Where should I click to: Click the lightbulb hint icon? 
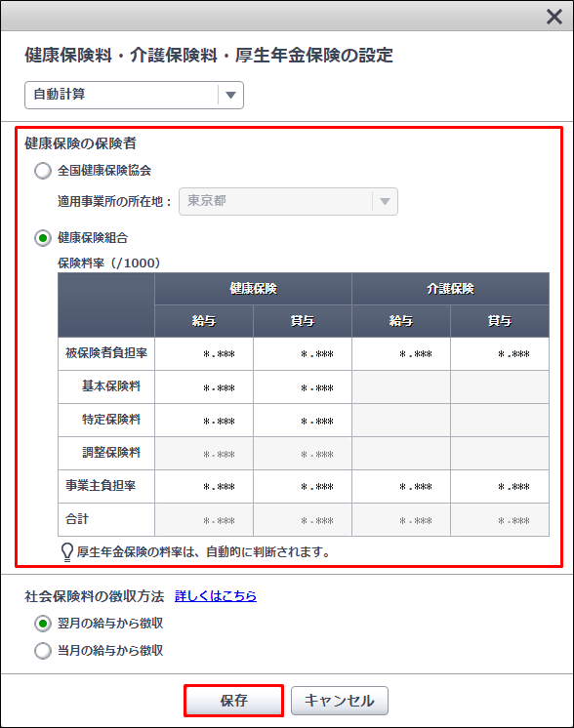tap(67, 552)
